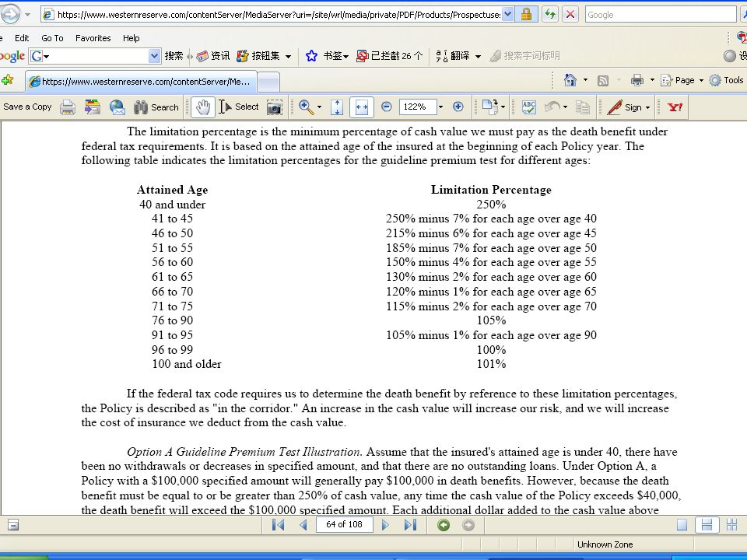Refresh the page with green arrows icon
The image size is (747, 560).
pyautogui.click(x=550, y=14)
